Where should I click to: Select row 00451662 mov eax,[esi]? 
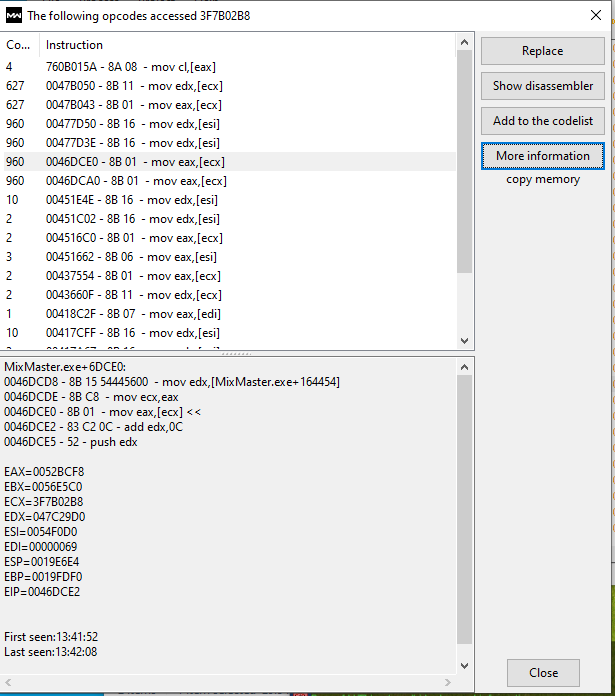point(229,257)
